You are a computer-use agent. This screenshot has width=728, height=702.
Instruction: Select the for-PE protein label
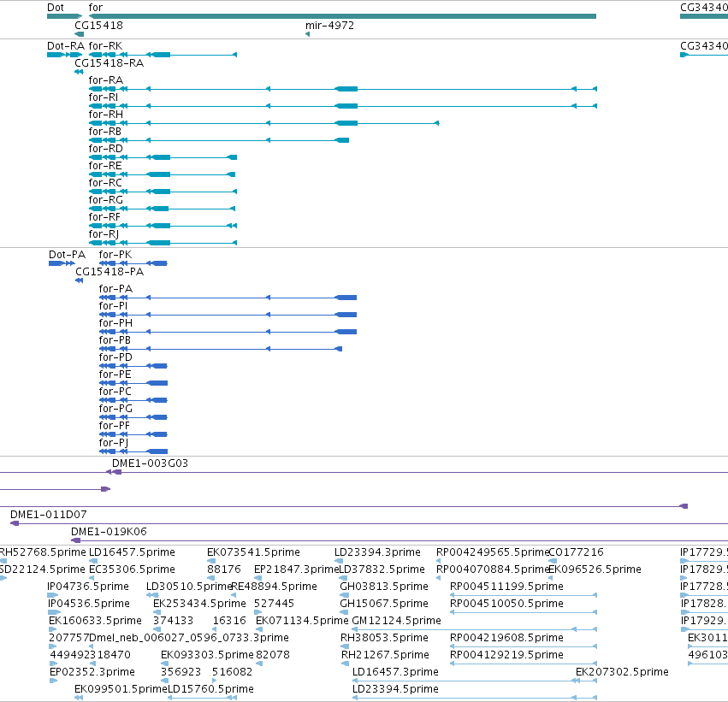click(x=115, y=375)
